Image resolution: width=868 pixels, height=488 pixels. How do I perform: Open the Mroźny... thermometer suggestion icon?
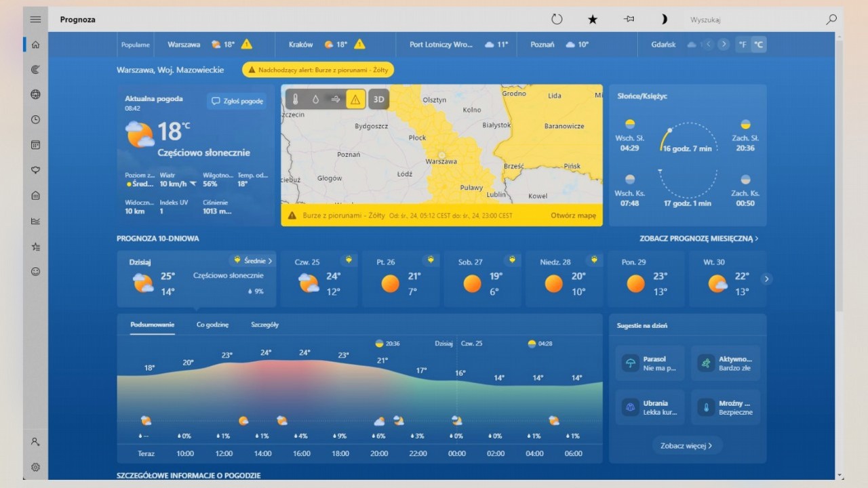tap(706, 407)
